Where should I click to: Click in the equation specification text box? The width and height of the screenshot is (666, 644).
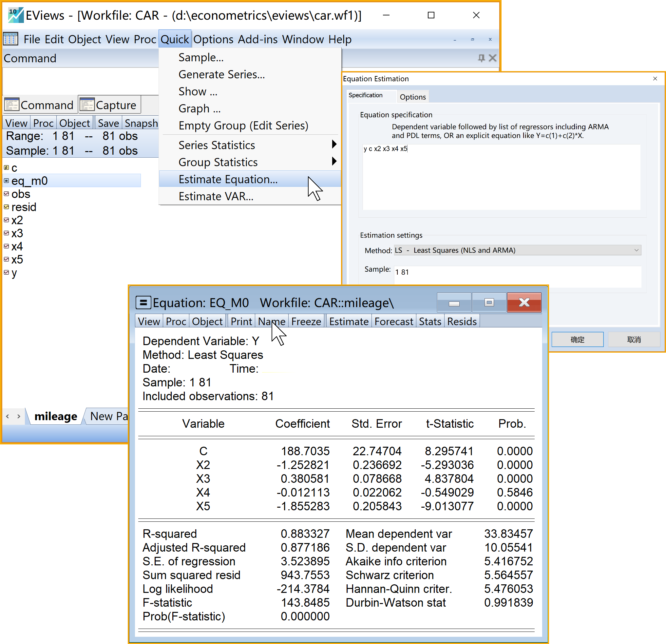(501, 177)
